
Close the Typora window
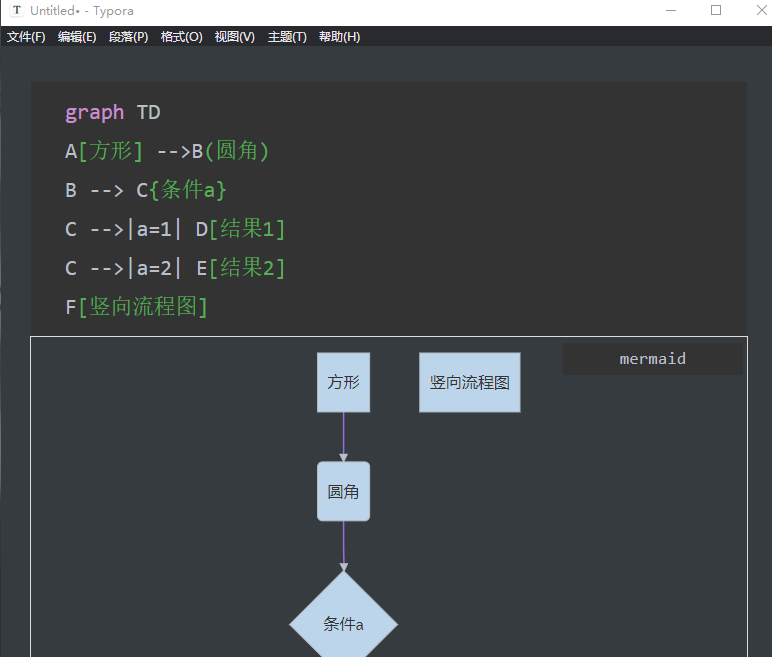761,10
